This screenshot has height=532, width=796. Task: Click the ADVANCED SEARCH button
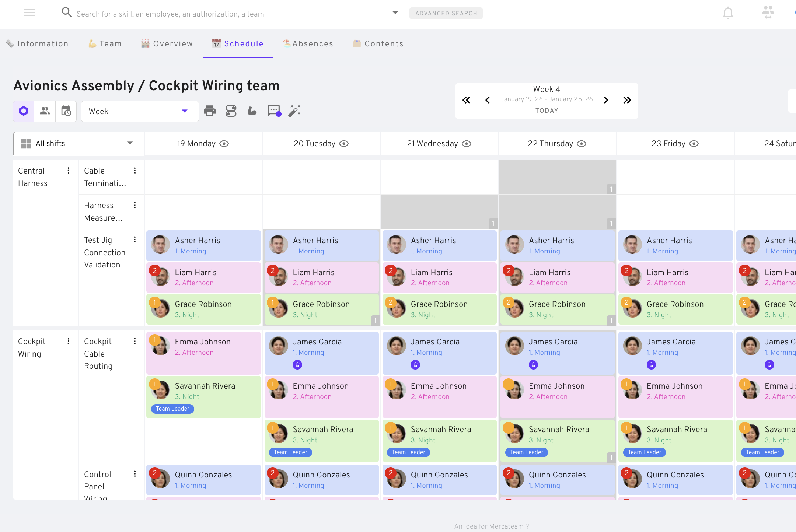tap(446, 13)
